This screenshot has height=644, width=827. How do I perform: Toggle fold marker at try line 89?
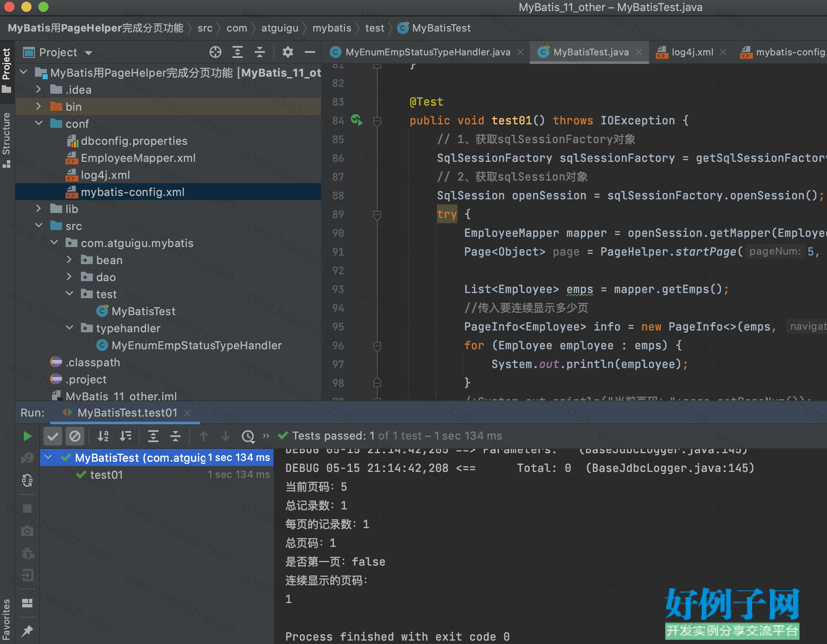[377, 214]
